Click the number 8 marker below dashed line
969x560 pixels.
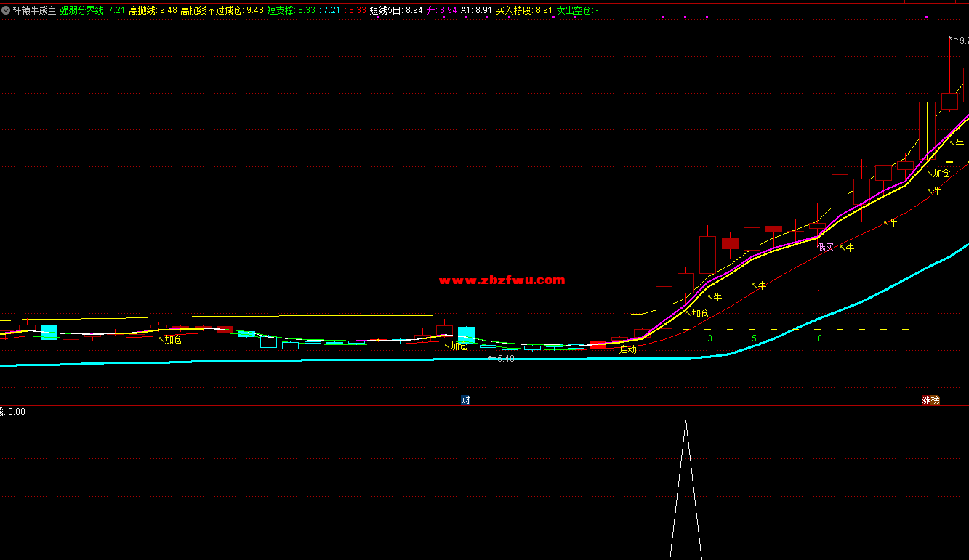(x=819, y=338)
